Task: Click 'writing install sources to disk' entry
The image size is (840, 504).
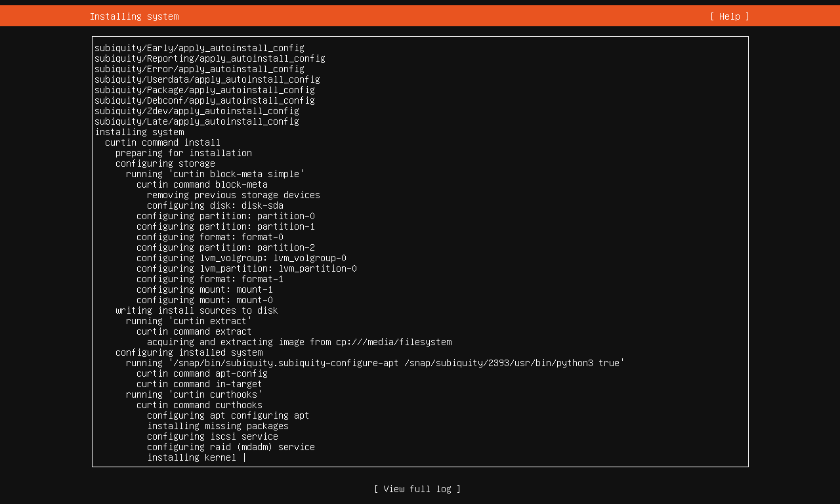Action: pos(196,310)
